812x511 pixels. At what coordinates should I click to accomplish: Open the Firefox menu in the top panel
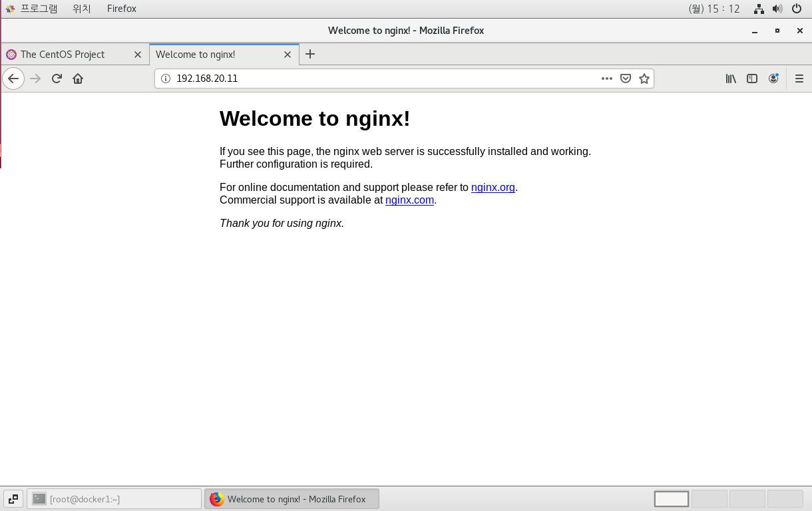[x=122, y=9]
